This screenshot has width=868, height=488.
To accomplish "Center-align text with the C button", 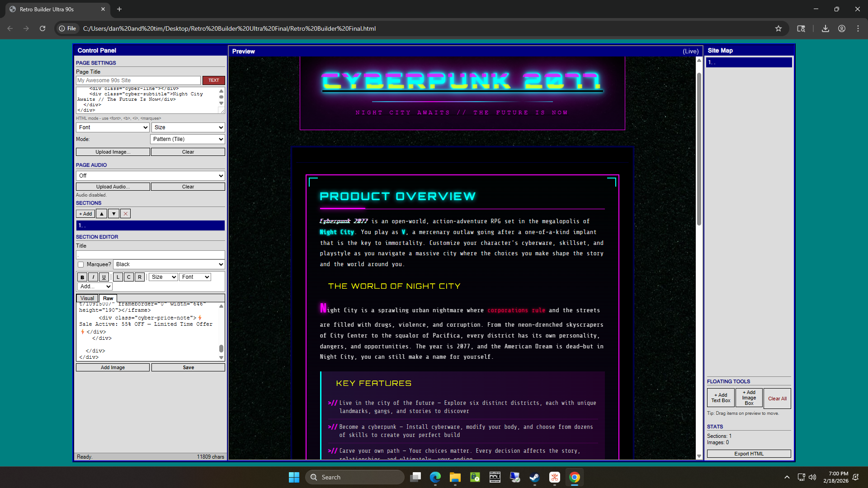I will pos(129,277).
